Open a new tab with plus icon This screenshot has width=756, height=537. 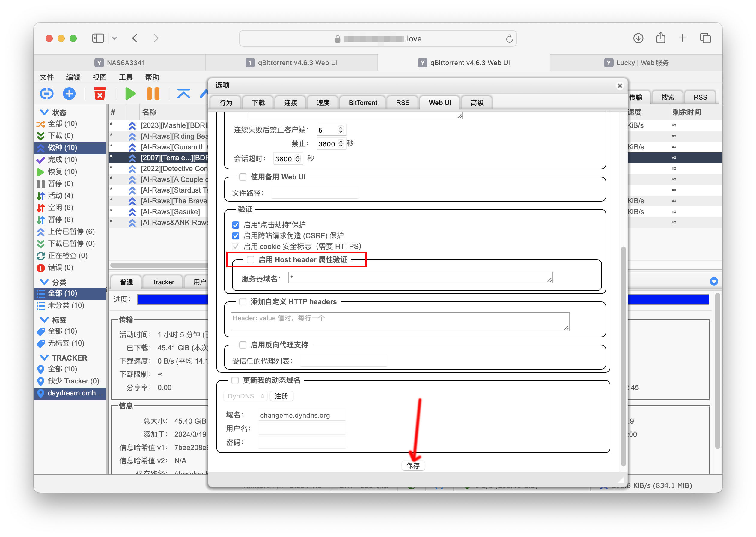tap(683, 38)
